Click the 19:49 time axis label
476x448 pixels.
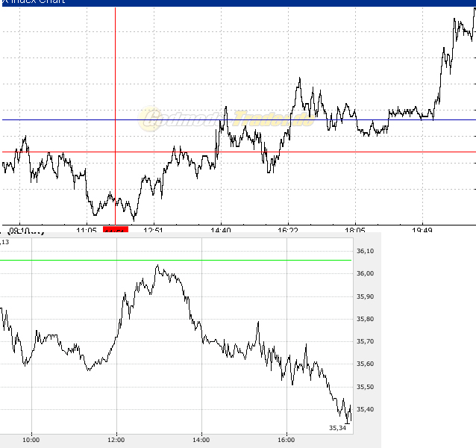pyautogui.click(x=422, y=230)
